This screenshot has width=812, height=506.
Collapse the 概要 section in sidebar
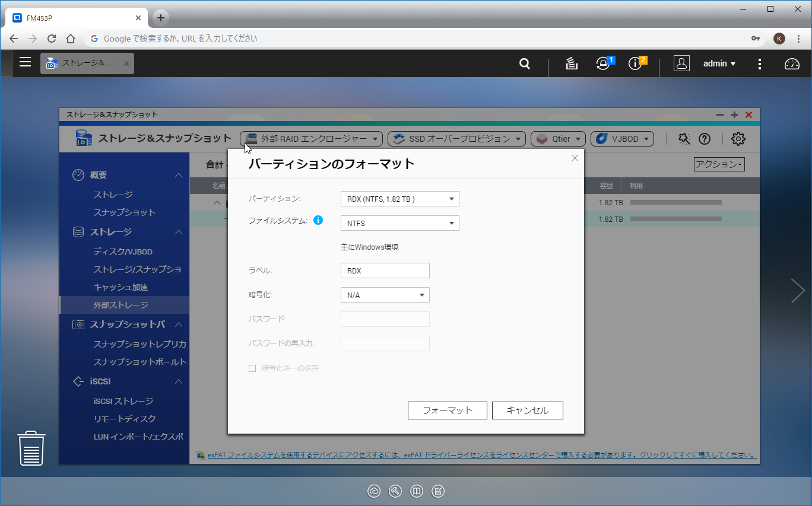click(178, 175)
